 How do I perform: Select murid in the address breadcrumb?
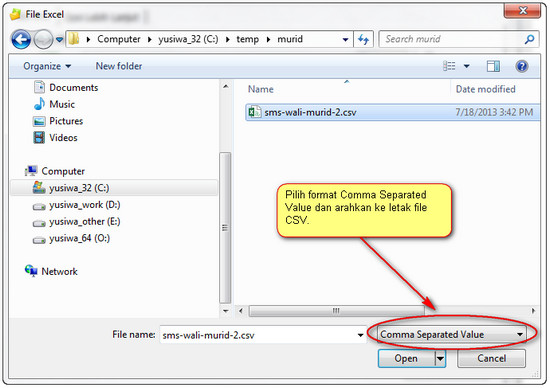point(290,39)
